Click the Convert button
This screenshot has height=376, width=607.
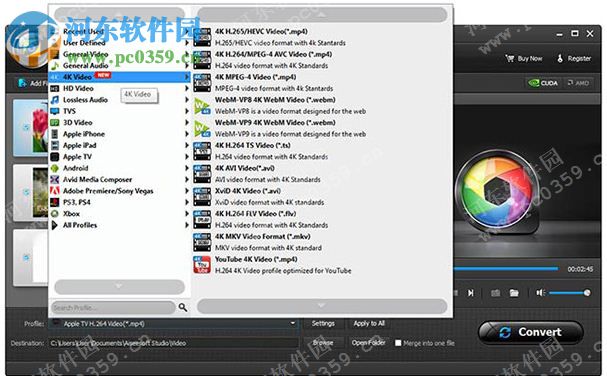(x=531, y=332)
